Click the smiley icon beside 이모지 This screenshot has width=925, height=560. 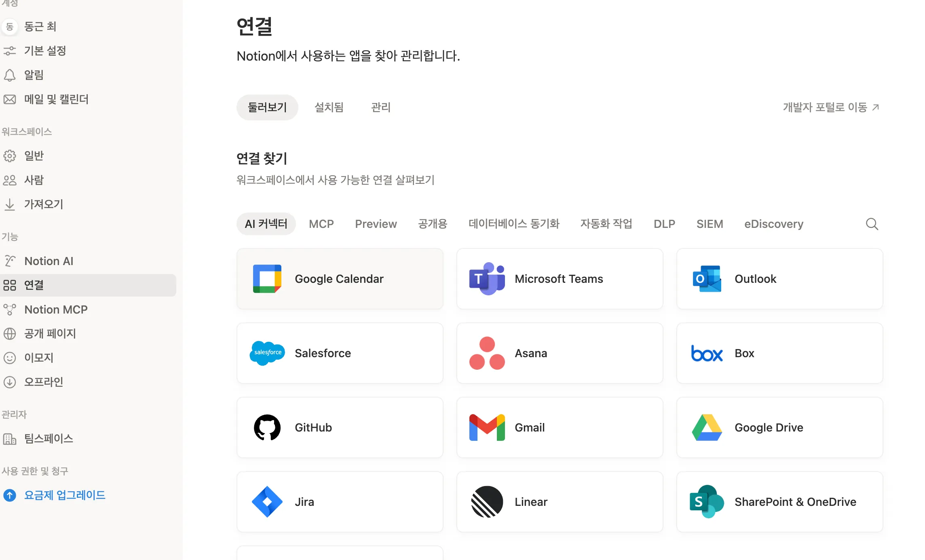[x=10, y=358]
